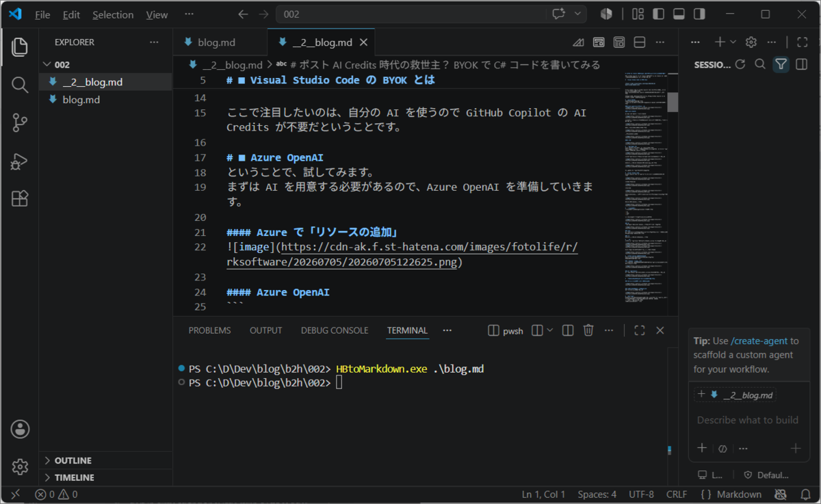
Task: Click the horizontally split layout icon in editor toolbar
Action: click(x=640, y=42)
